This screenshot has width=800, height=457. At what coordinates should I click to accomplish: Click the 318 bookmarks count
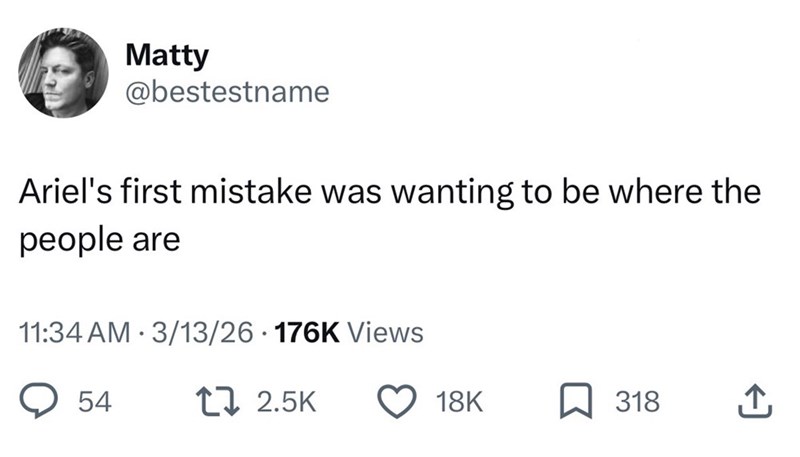tap(638, 402)
